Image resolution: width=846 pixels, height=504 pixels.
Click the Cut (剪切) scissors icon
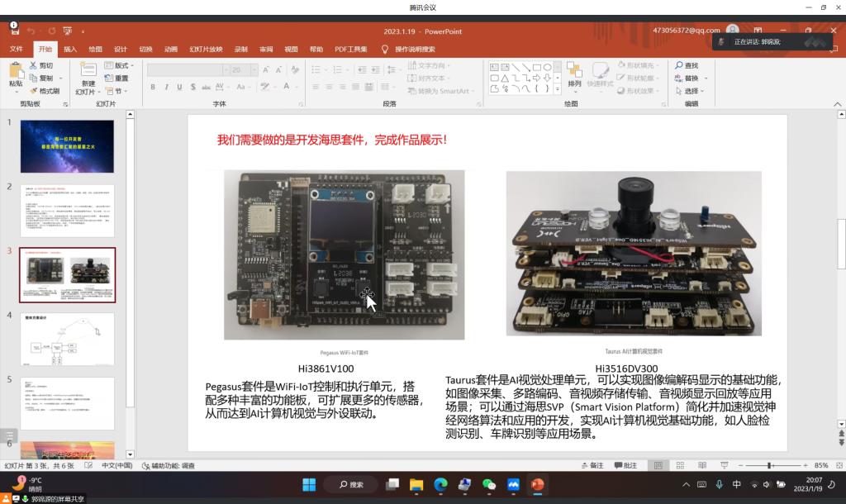pos(33,65)
